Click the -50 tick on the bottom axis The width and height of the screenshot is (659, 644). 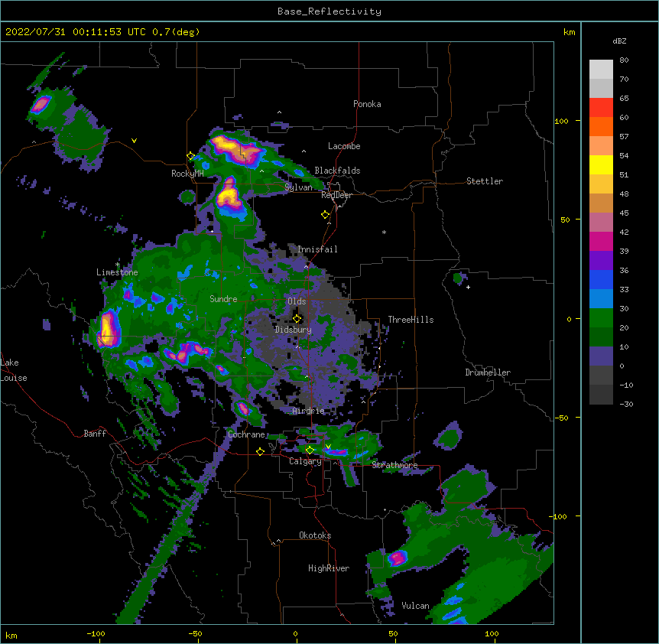click(195, 633)
